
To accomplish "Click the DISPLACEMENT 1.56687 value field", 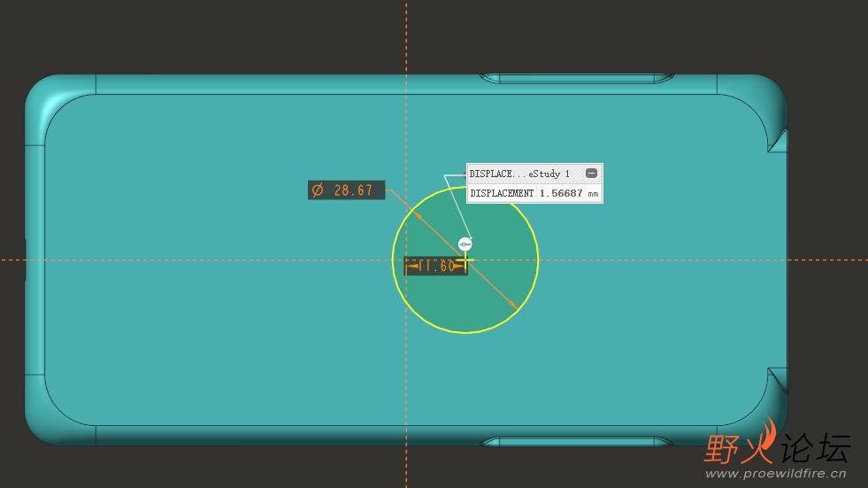I will pyautogui.click(x=561, y=193).
